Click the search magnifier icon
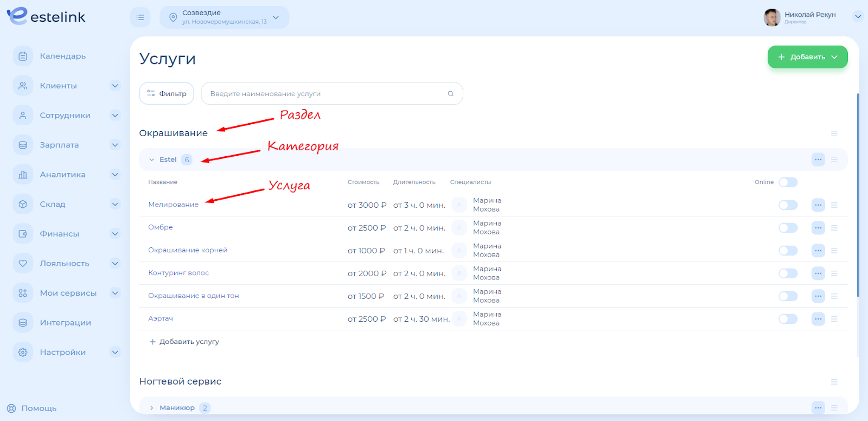This screenshot has height=421, width=868. (x=450, y=94)
